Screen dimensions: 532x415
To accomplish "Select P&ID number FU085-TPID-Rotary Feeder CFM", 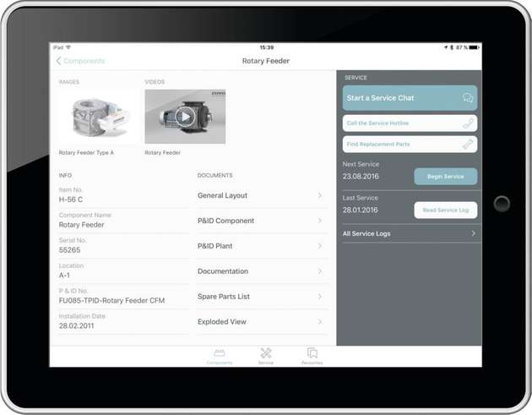I will tap(111, 301).
